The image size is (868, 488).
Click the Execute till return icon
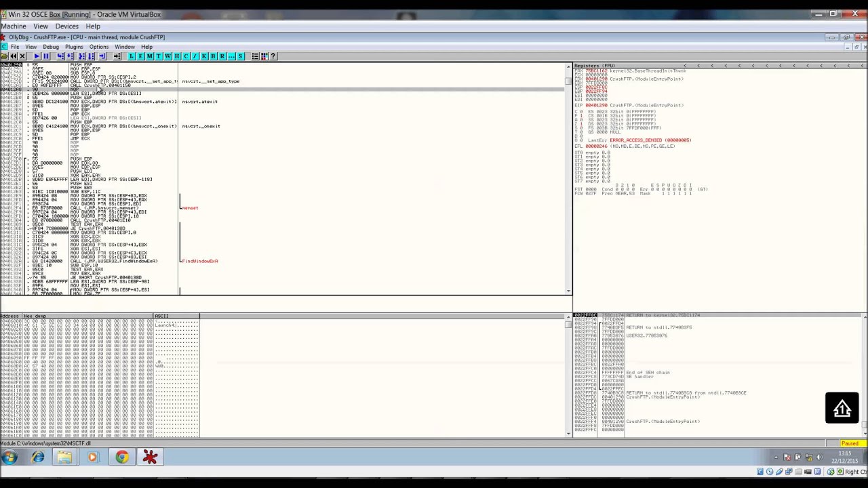click(x=103, y=56)
